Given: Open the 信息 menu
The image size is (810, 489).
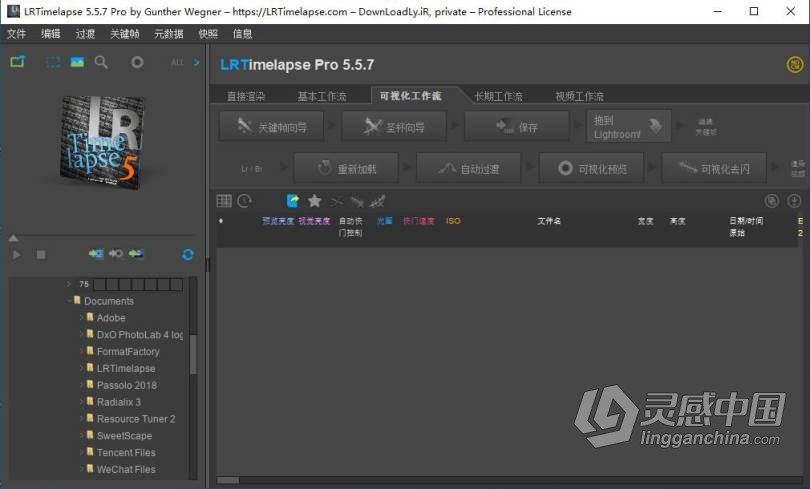Looking at the screenshot, I should click(242, 34).
